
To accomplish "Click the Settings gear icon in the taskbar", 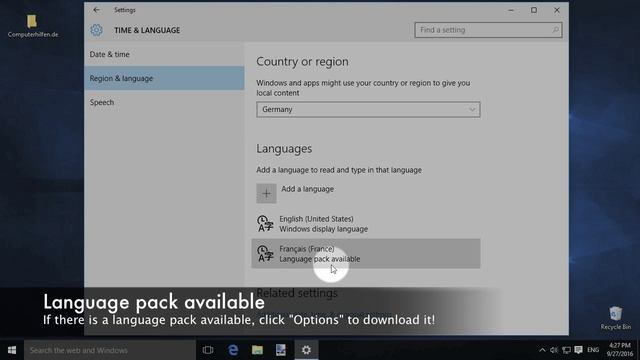I will (306, 350).
